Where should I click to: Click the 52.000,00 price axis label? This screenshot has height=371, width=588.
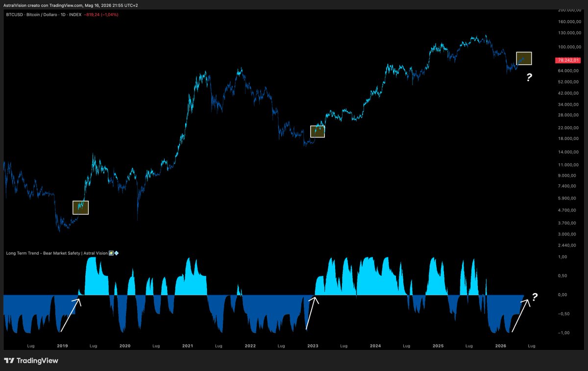pyautogui.click(x=568, y=82)
